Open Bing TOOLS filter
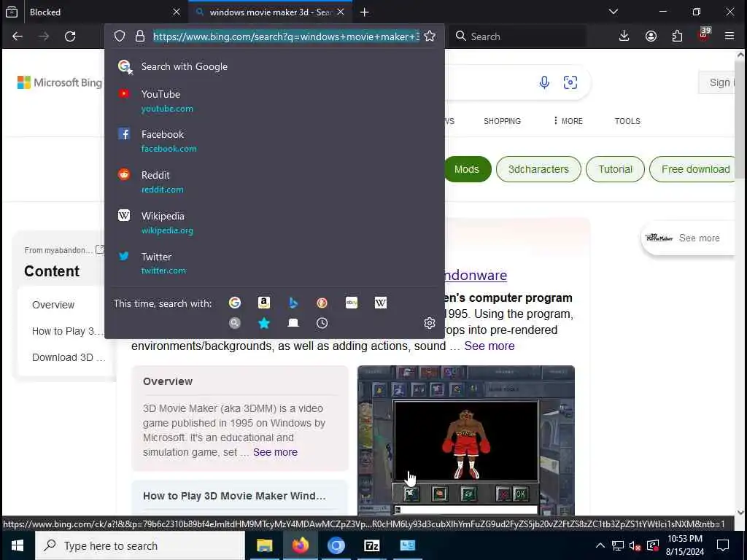Image resolution: width=747 pixels, height=560 pixels. pos(627,121)
